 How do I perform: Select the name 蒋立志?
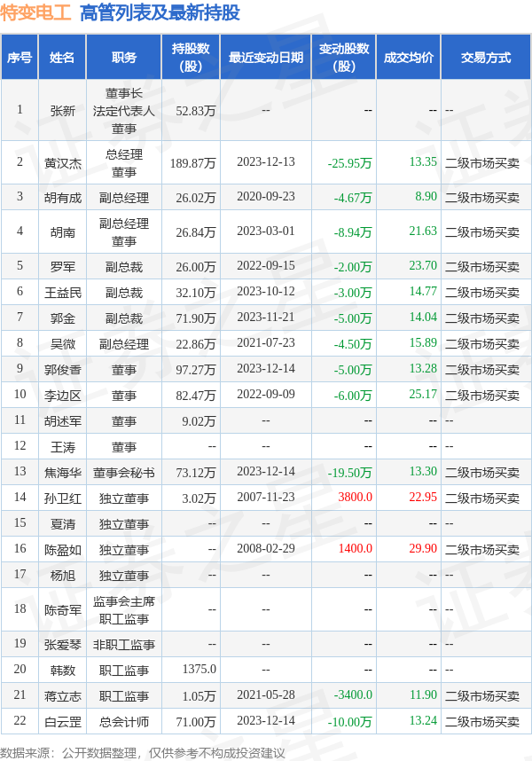[x=63, y=695]
